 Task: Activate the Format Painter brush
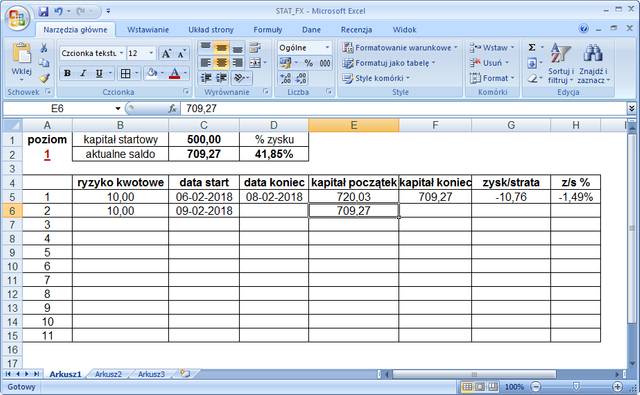click(44, 78)
